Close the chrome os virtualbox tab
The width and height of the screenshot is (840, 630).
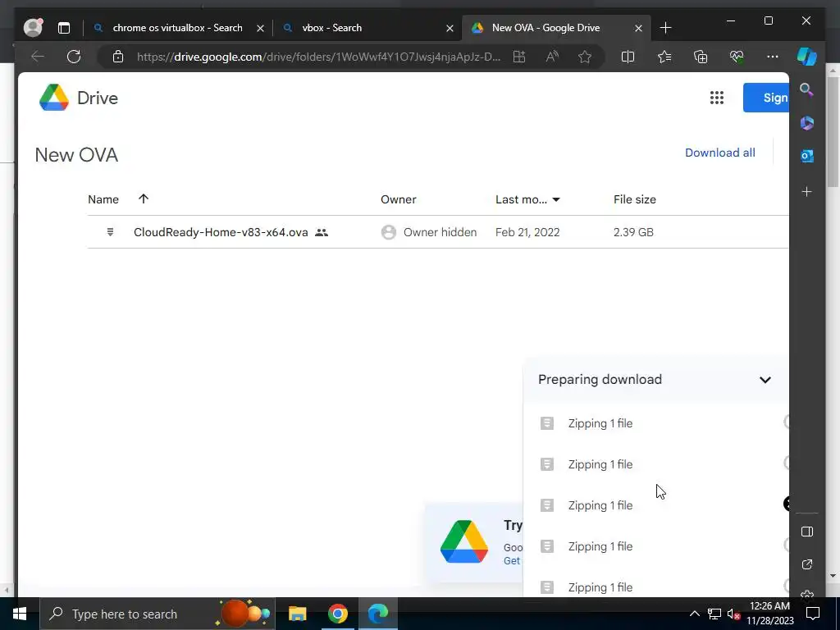click(260, 29)
